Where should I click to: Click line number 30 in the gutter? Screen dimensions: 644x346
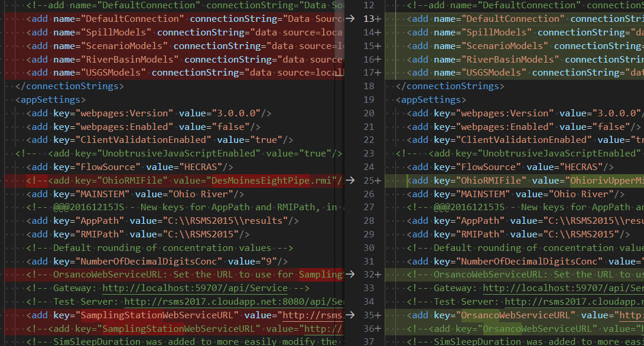point(369,248)
